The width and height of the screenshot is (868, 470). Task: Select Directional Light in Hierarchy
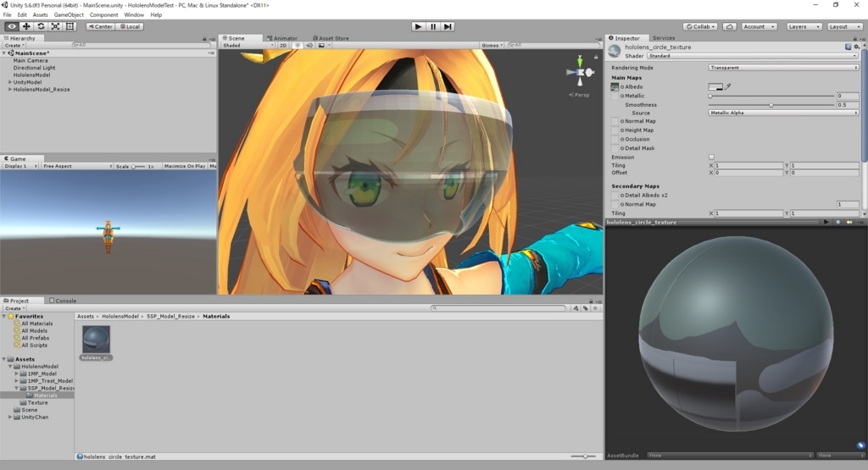pyautogui.click(x=34, y=68)
